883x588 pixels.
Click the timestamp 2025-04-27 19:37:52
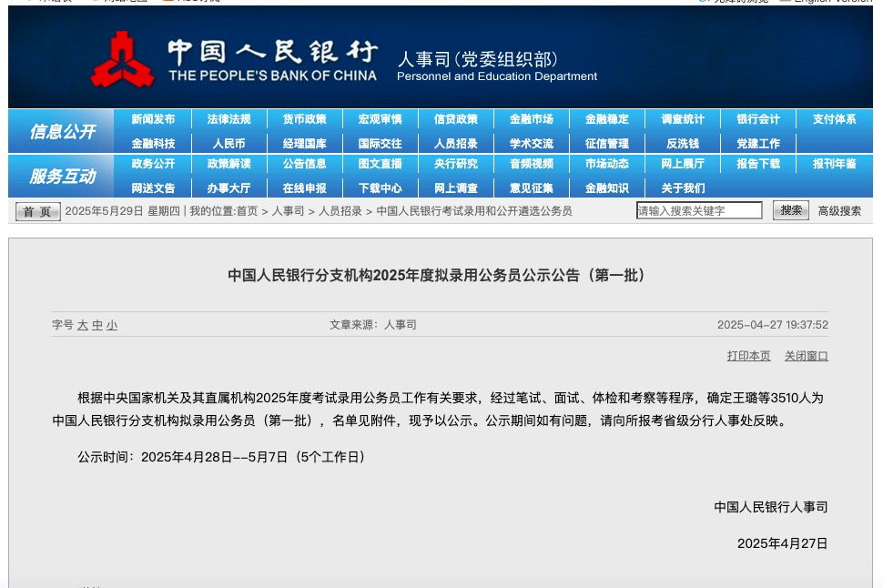point(773,325)
